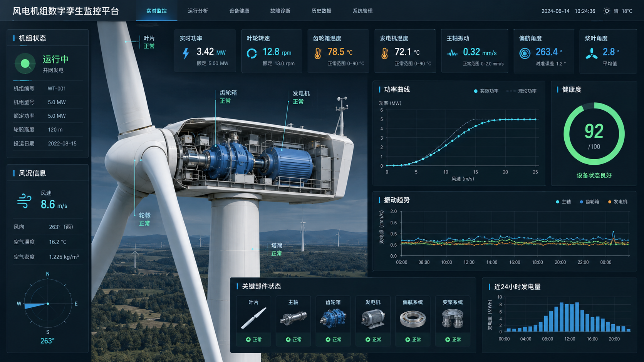
Task: Go to 设备健康 tab
Action: [x=239, y=11]
